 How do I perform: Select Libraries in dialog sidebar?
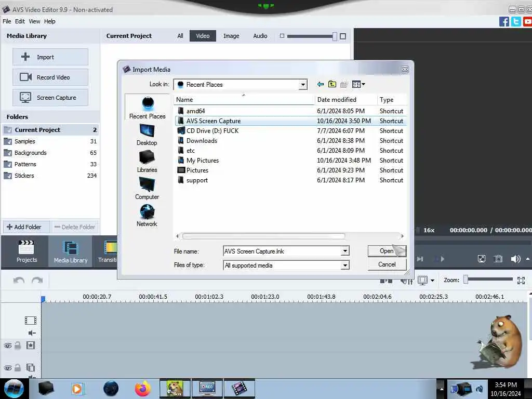tap(147, 162)
